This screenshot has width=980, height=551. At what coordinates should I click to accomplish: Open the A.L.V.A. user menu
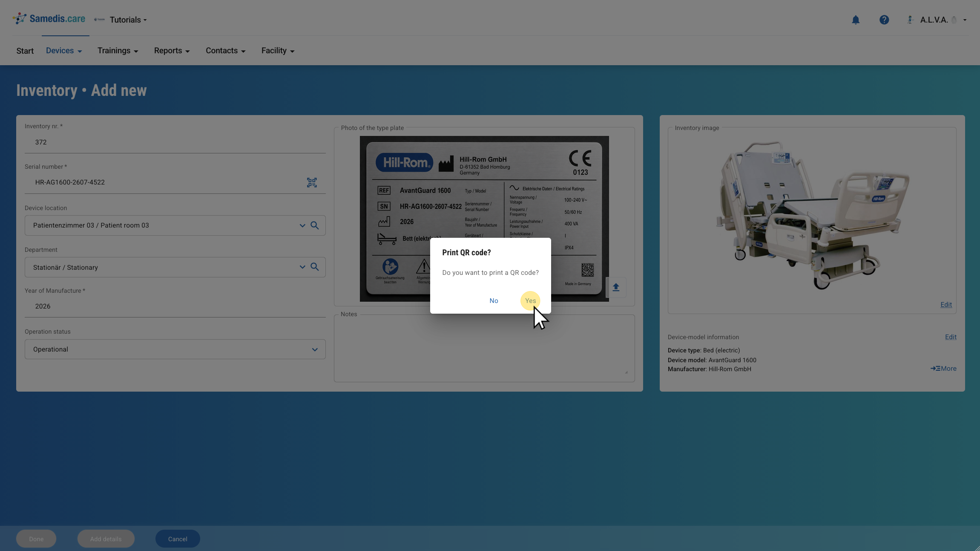(x=937, y=20)
